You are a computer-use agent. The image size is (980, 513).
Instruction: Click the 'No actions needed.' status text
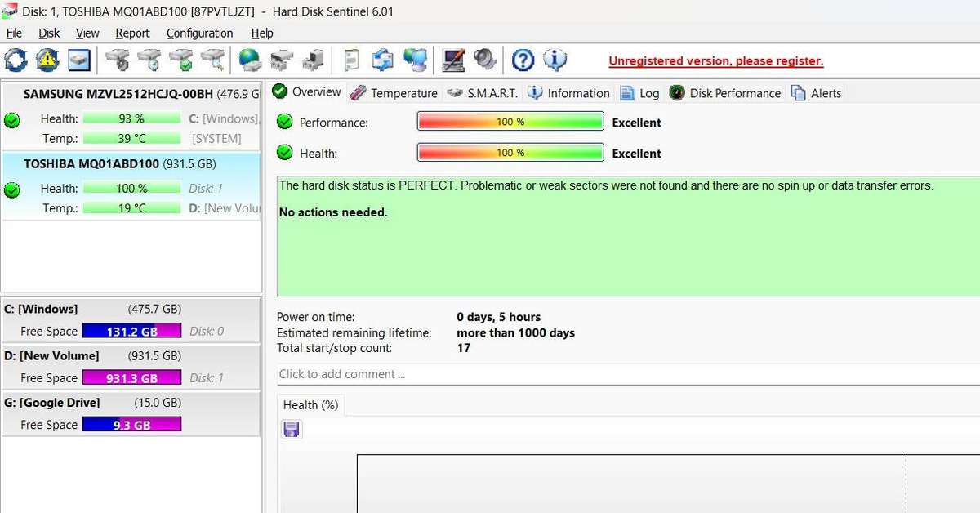333,212
